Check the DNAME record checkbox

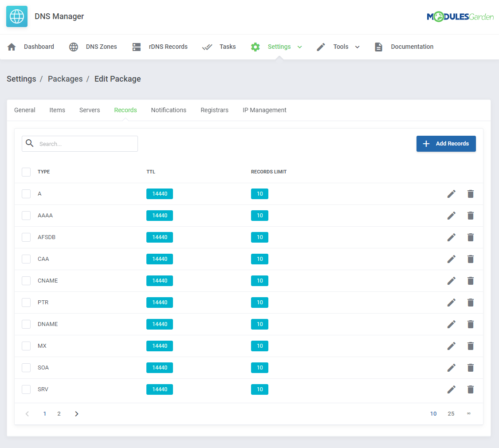tap(26, 324)
